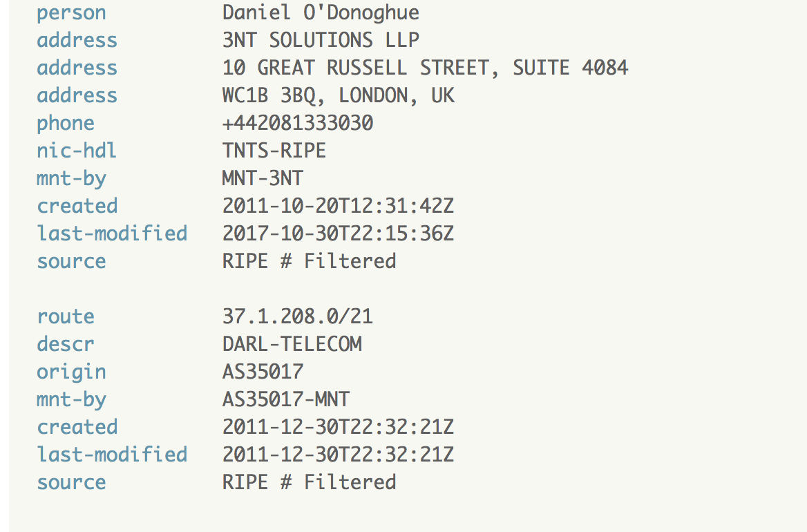807x532 pixels.
Task: Select the 2017-10-30T22:15:36Z last-modified timestamp
Action: point(338,234)
